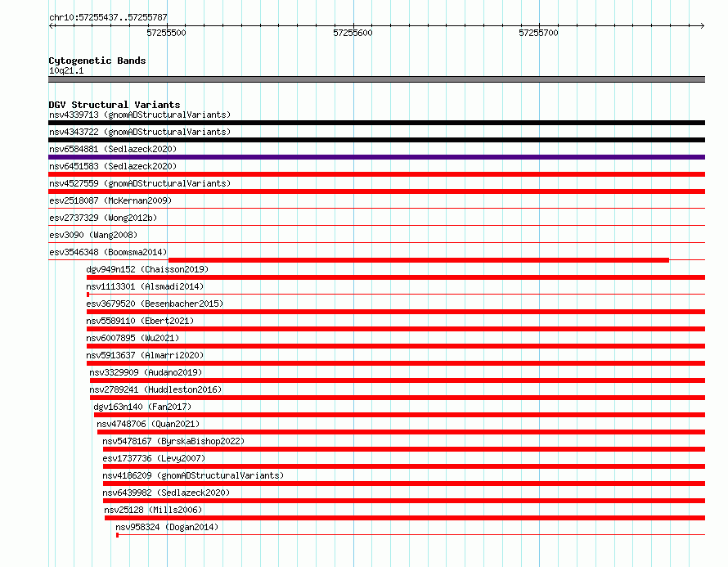The image size is (728, 567).
Task: Click ruler position 57255700
Action: 538,33
